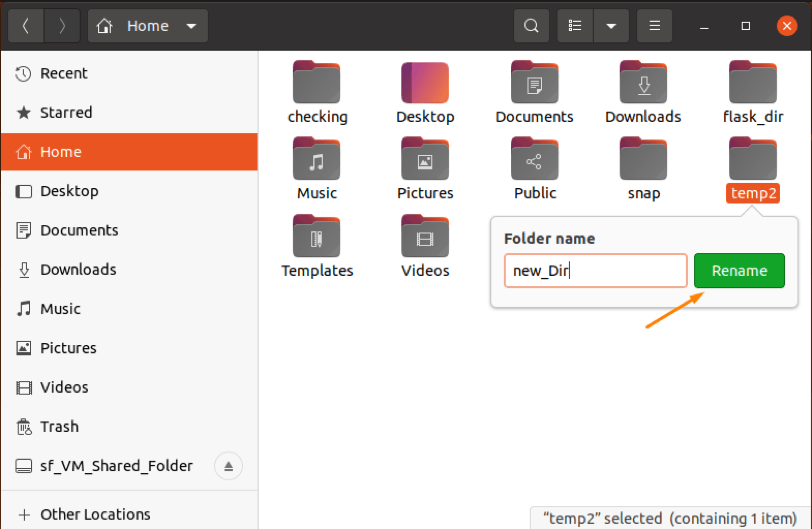Open Documents in the sidebar
This screenshot has height=529, width=812.
[129, 230]
